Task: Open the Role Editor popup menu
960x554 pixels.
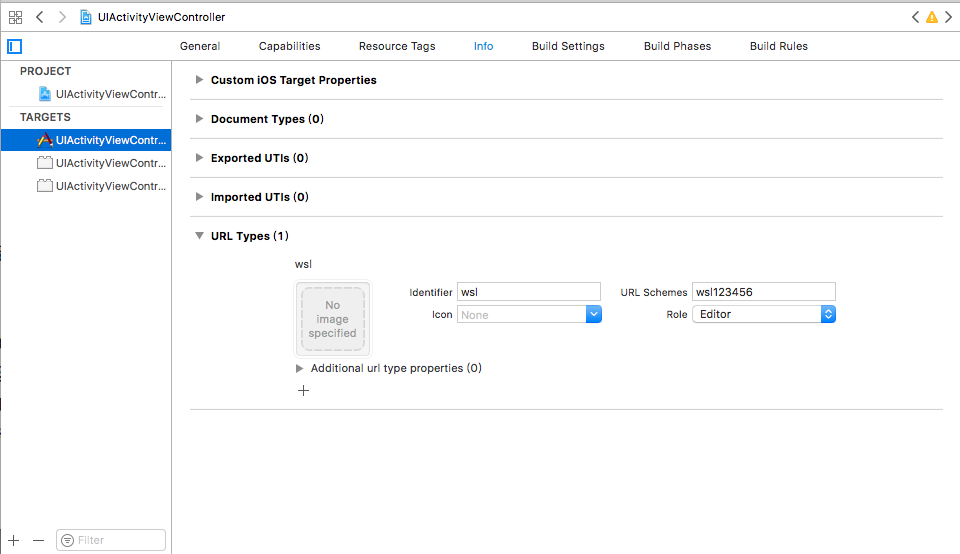Action: [x=764, y=315]
